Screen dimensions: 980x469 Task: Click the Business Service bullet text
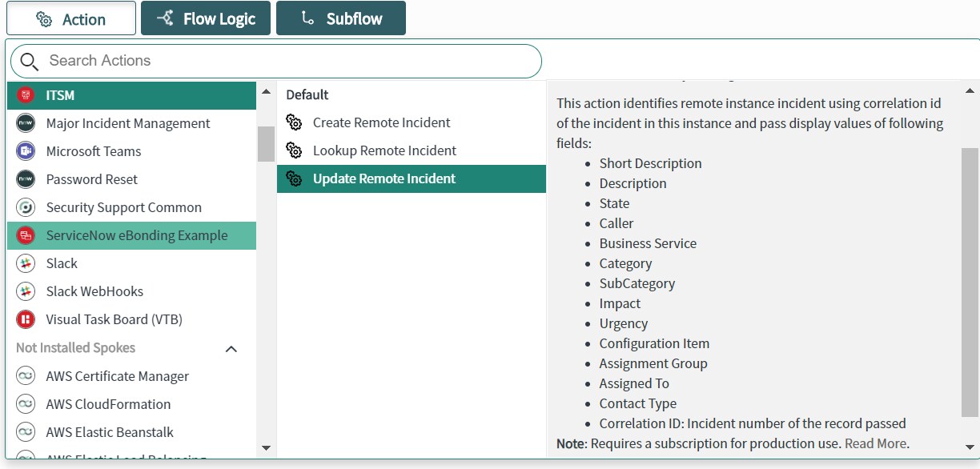648,243
